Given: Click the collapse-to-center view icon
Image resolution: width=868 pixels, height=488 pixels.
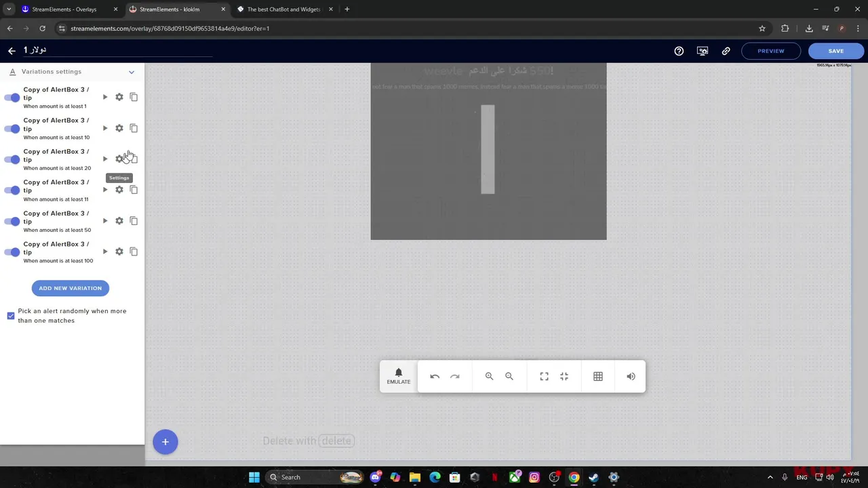Looking at the screenshot, I should pos(564,376).
